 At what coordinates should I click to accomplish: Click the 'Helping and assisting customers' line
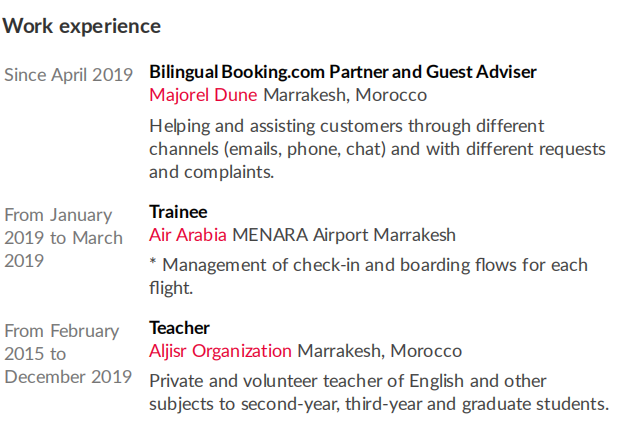347,126
